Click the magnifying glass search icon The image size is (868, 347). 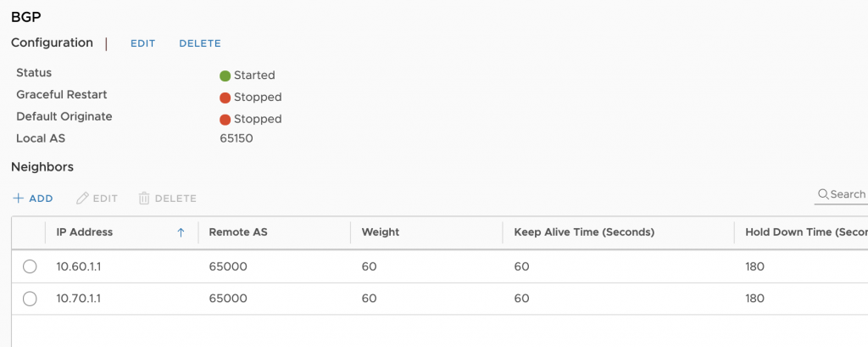click(x=823, y=194)
